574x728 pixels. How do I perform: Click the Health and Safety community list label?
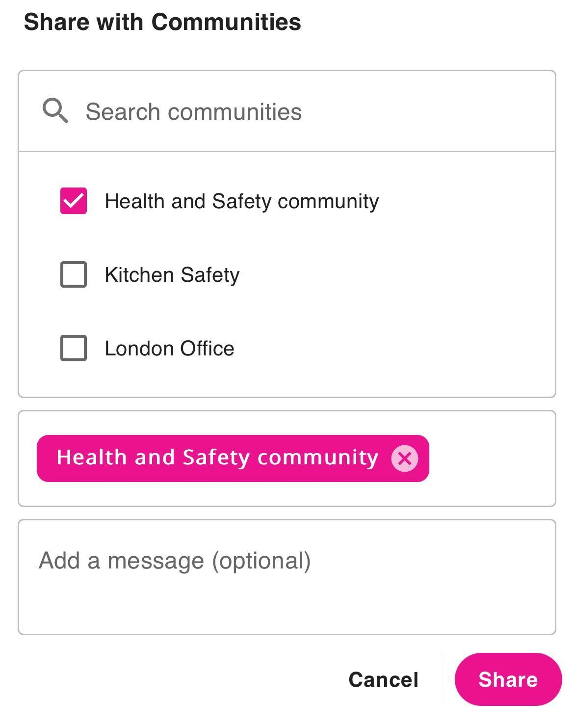(x=241, y=201)
